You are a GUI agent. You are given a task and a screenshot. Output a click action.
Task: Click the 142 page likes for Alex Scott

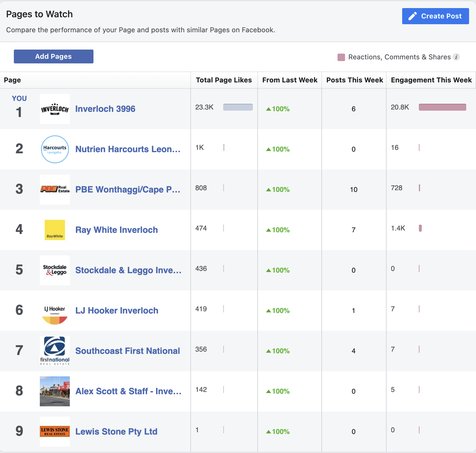201,390
